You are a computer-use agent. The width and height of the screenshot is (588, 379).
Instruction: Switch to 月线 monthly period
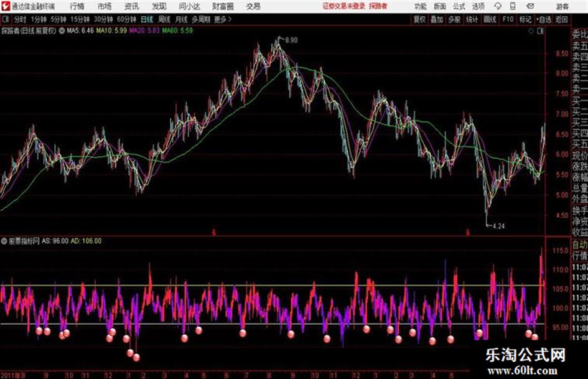pyautogui.click(x=182, y=19)
